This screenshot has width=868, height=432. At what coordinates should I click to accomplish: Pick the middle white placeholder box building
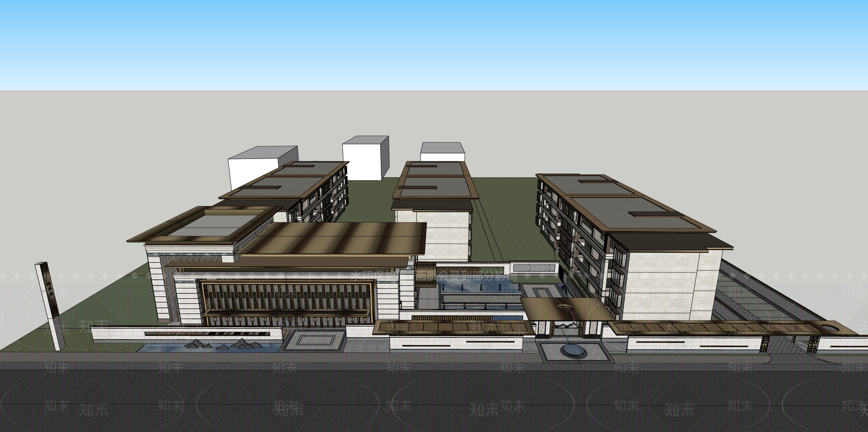tap(366, 157)
